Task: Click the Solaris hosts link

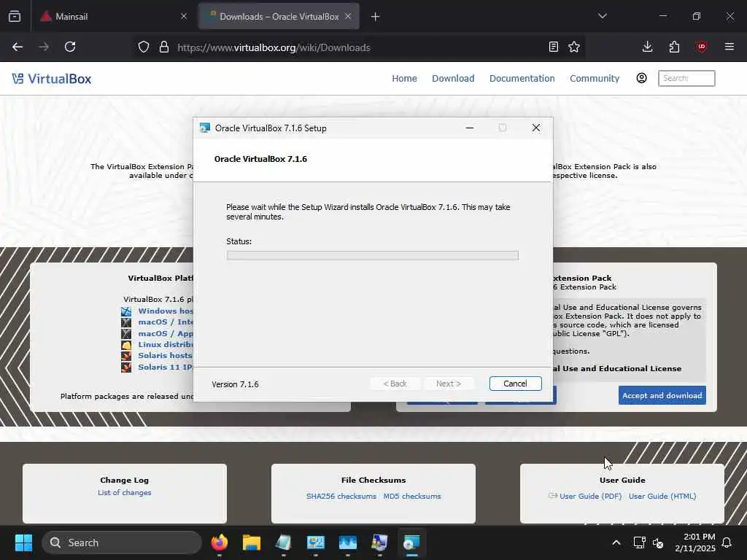Action: pyautogui.click(x=165, y=356)
